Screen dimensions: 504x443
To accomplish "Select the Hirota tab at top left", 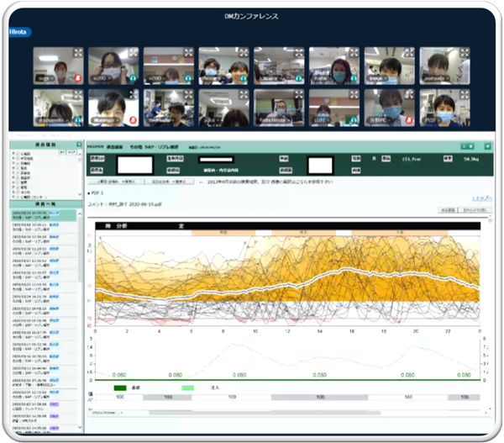I will coord(19,32).
